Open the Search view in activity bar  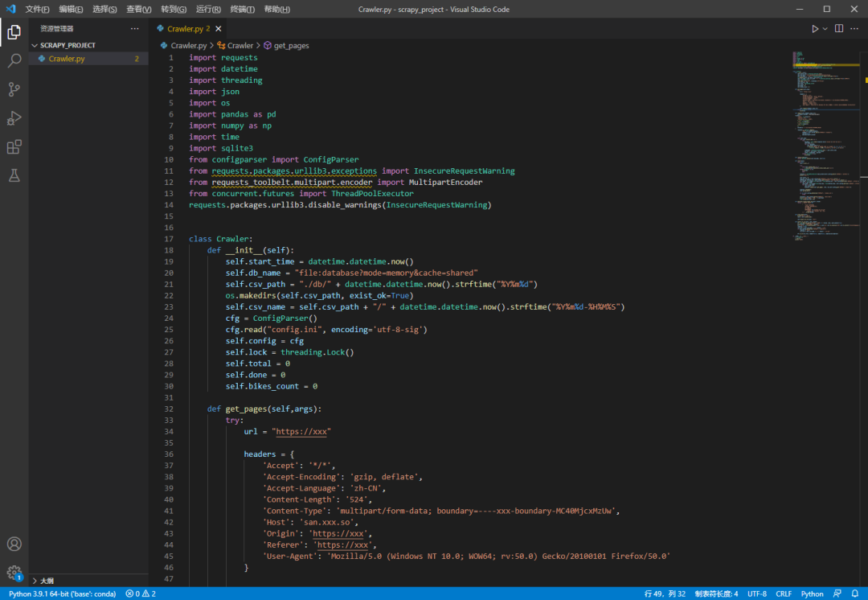[x=14, y=60]
